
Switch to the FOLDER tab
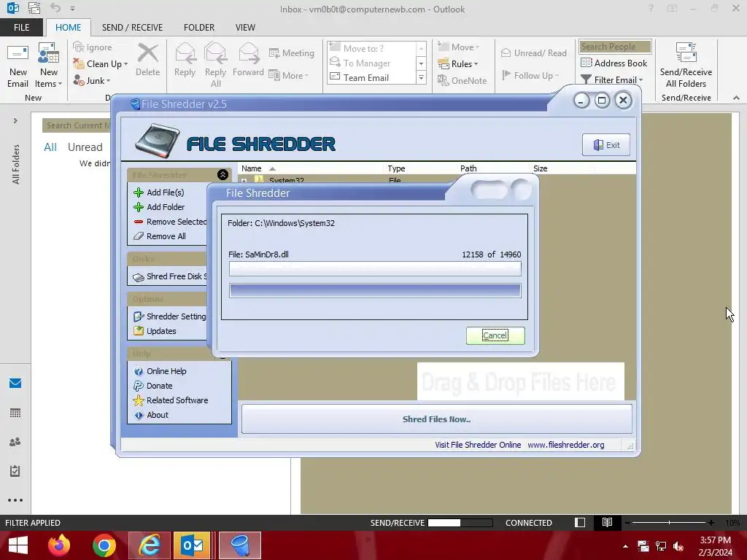[199, 27]
